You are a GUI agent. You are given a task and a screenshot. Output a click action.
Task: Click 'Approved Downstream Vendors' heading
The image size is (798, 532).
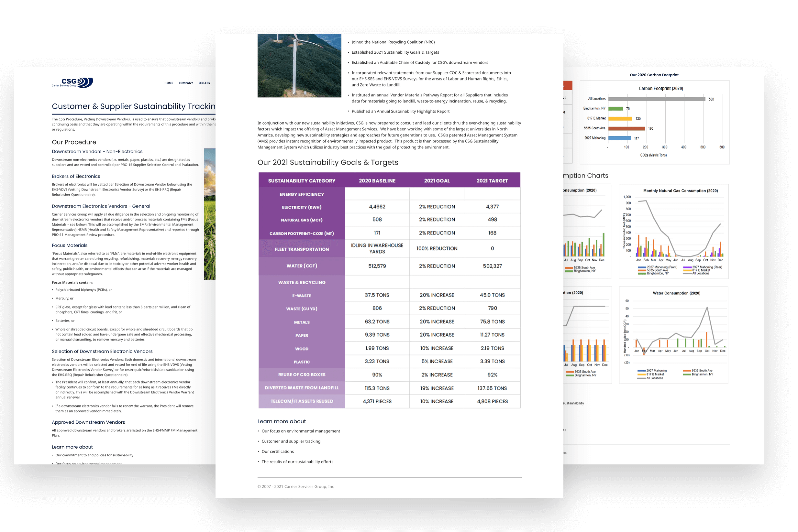(x=88, y=422)
